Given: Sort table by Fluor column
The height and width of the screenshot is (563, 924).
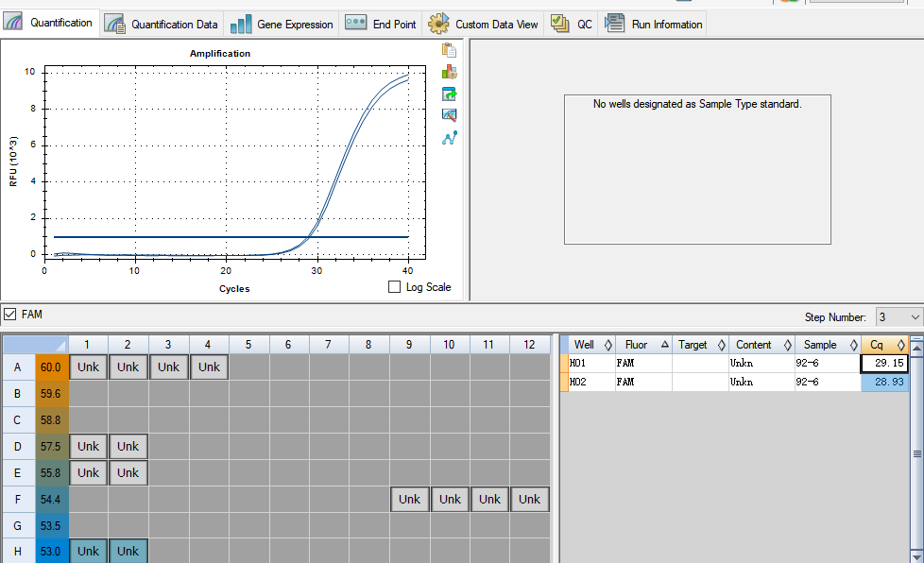Looking at the screenshot, I should tap(643, 345).
